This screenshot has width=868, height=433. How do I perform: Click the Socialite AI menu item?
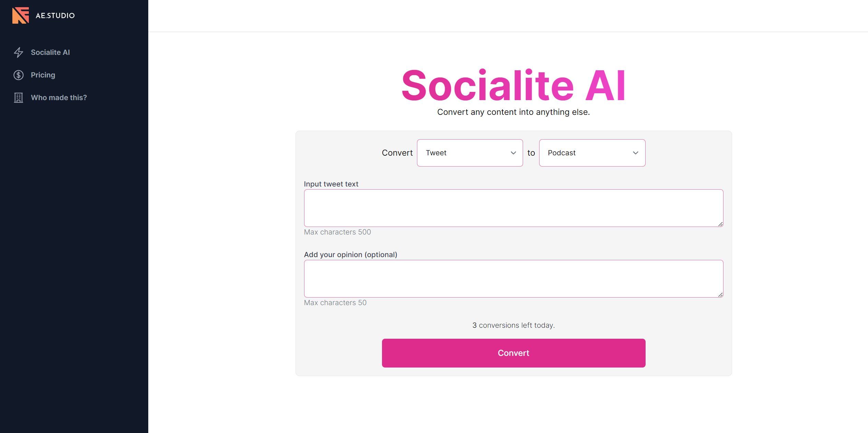click(x=50, y=51)
